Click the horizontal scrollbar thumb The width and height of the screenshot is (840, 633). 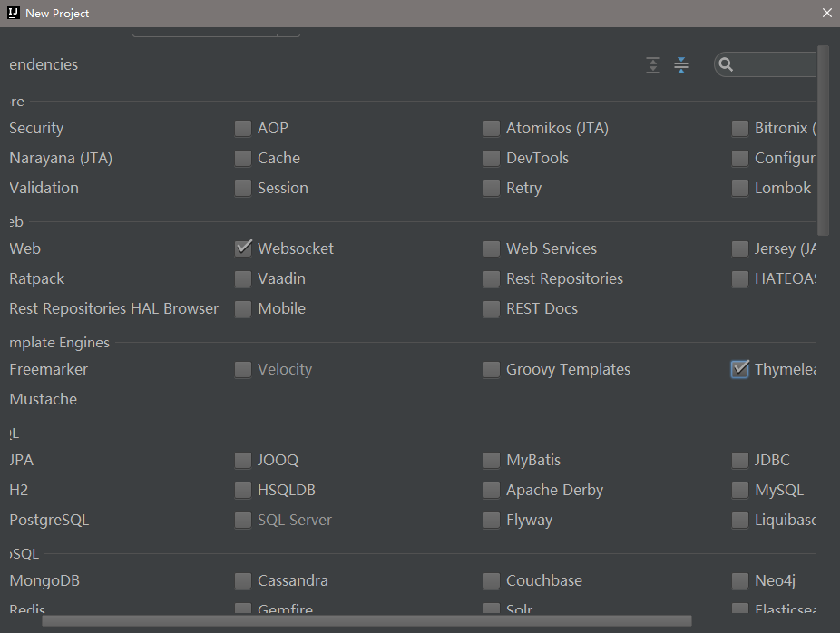point(367,620)
